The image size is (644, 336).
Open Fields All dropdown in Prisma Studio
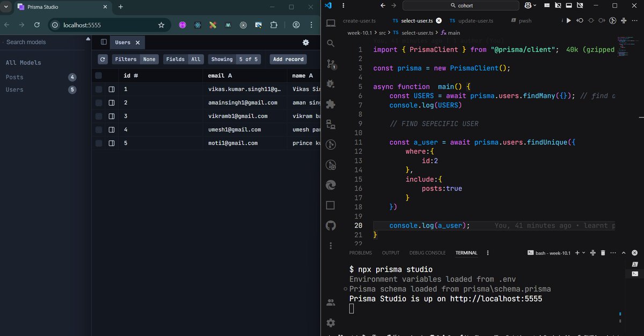click(184, 59)
